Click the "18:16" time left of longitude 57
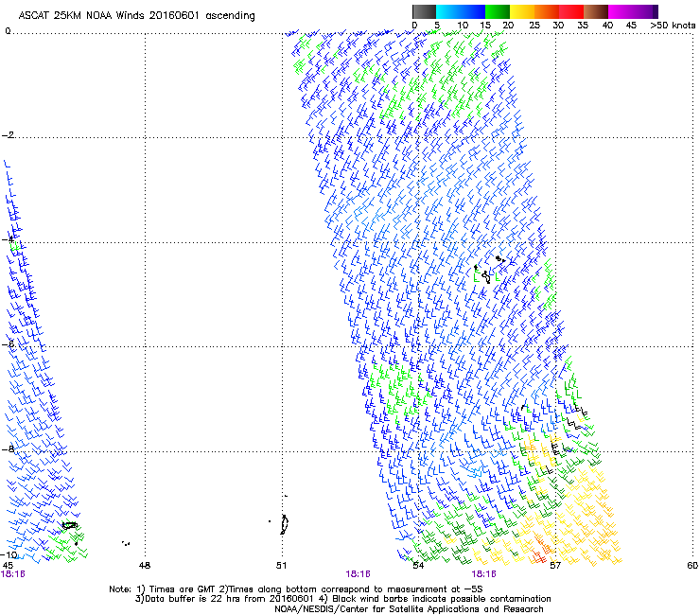The height and width of the screenshot is (615, 700). [x=483, y=574]
